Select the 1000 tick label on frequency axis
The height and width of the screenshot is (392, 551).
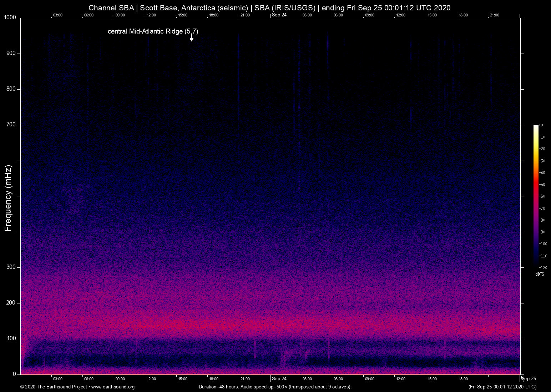(10, 17)
